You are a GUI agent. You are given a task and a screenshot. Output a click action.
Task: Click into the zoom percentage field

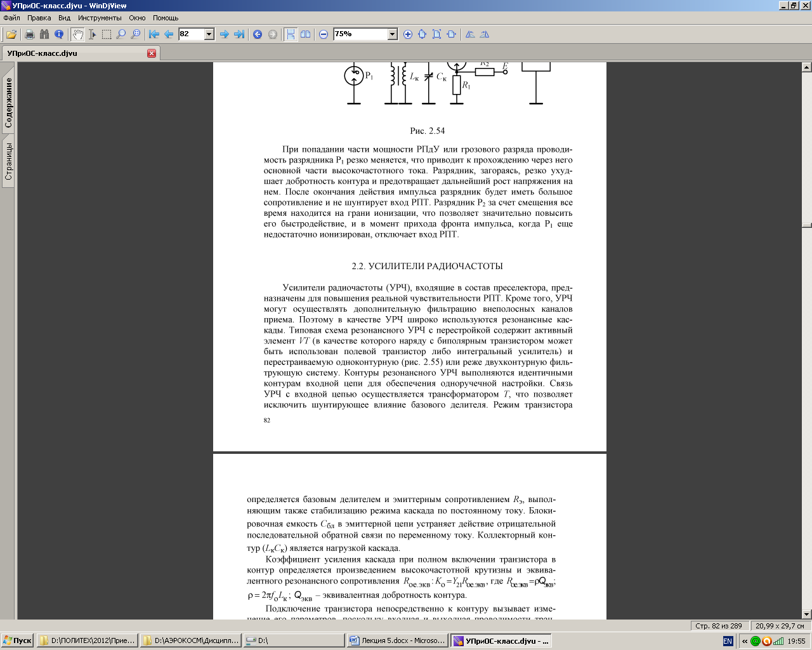coord(360,34)
